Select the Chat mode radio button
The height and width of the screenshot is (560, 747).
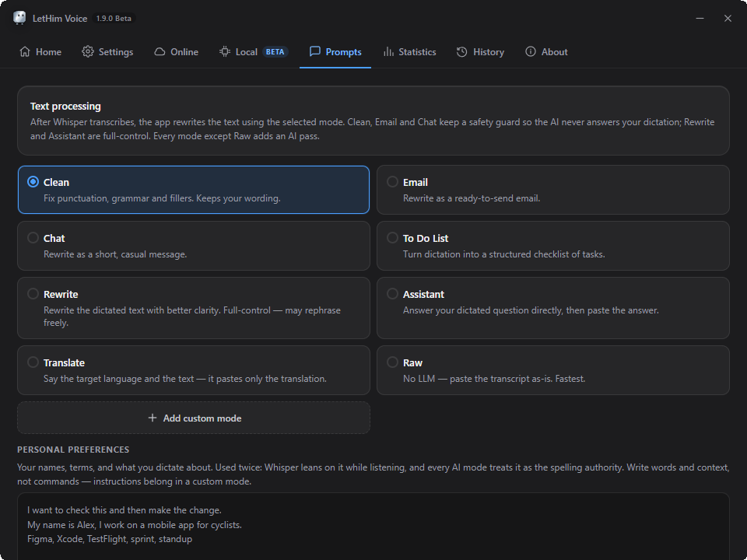pyautogui.click(x=33, y=238)
